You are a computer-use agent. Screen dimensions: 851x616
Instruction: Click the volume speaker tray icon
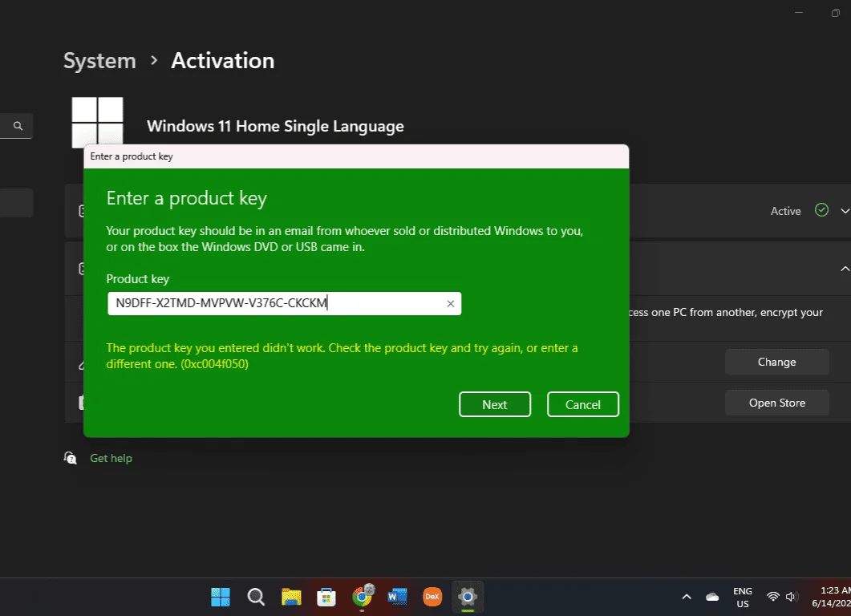click(791, 597)
